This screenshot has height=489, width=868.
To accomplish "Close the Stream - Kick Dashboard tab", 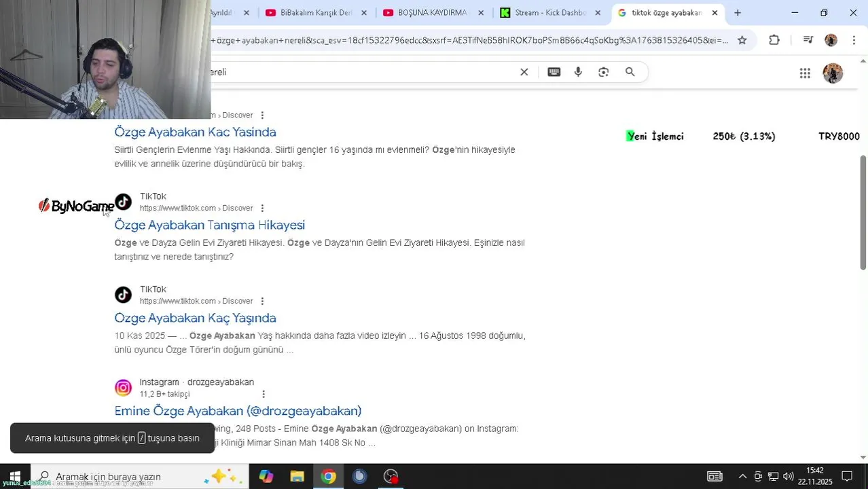I will 598,13.
